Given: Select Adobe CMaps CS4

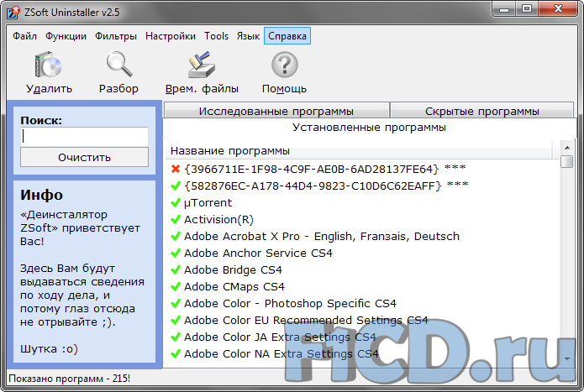Looking at the screenshot, I should coord(234,287).
